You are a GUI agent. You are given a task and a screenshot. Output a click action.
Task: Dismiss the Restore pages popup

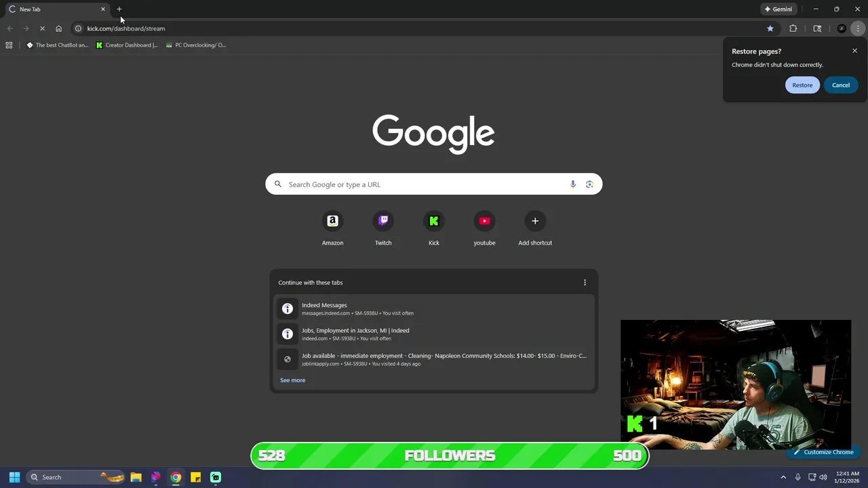(854, 51)
